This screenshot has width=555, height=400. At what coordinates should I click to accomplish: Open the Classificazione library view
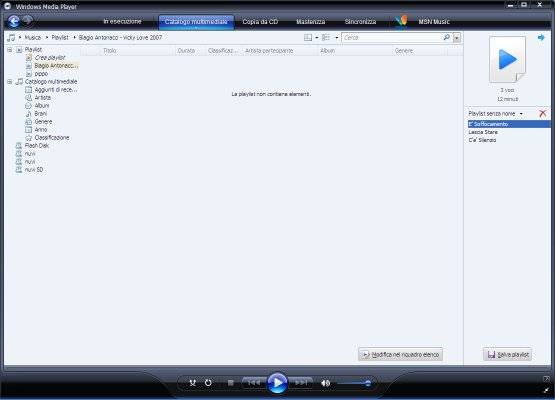[x=52, y=137]
